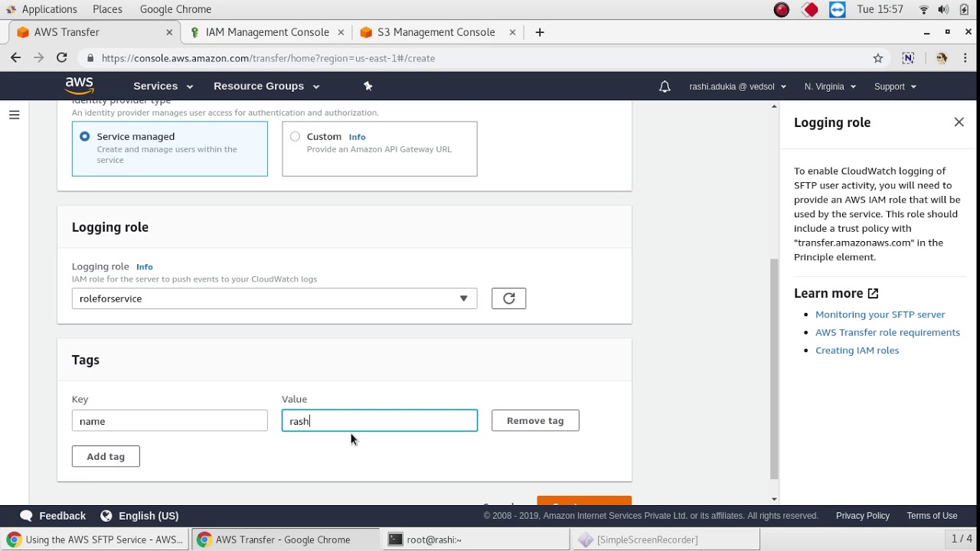This screenshot has height=551, width=980.
Task: Open the Creating IAM roles link
Action: (x=857, y=350)
